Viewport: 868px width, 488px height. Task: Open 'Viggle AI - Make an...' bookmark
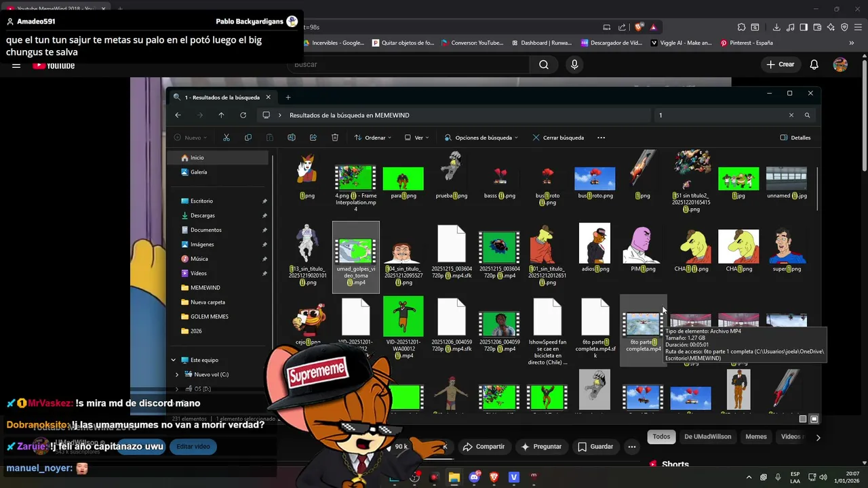pos(681,43)
